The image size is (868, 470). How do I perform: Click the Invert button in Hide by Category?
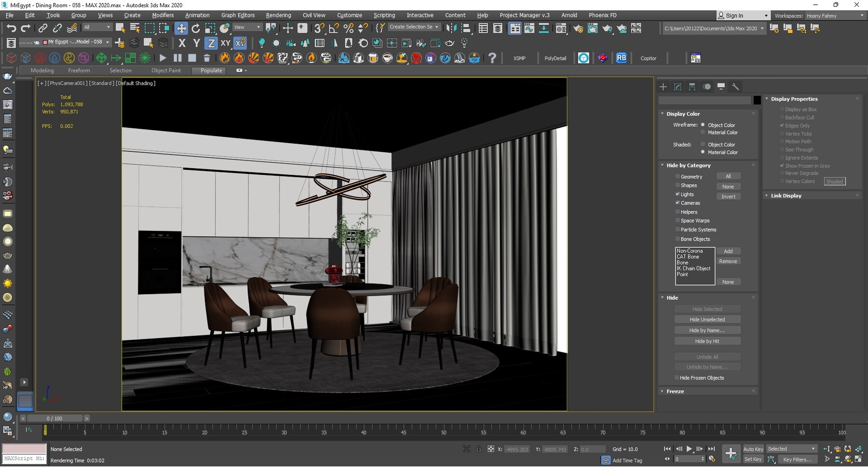[x=729, y=196]
